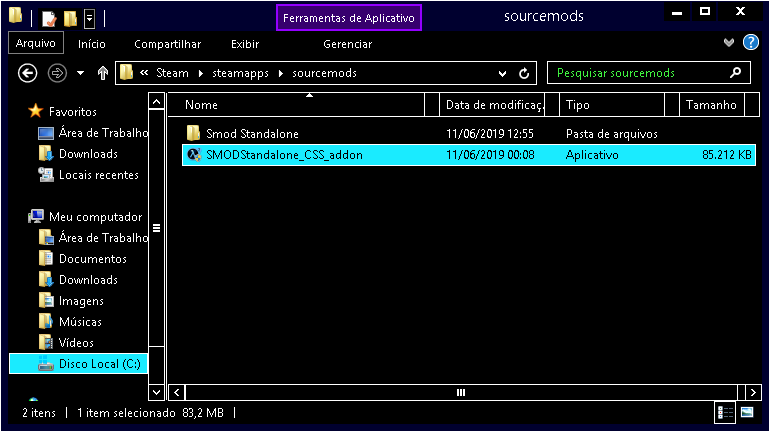Click the Pasta de arquivos type cell
Screen dimensions: 770x432
coord(611,134)
